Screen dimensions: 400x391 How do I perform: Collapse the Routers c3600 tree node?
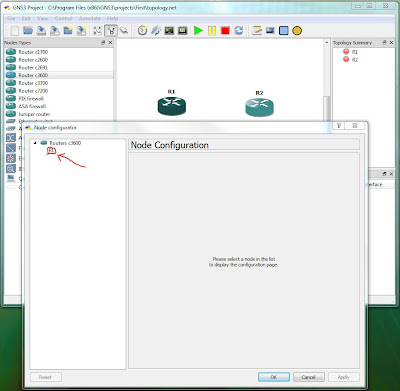coord(35,143)
